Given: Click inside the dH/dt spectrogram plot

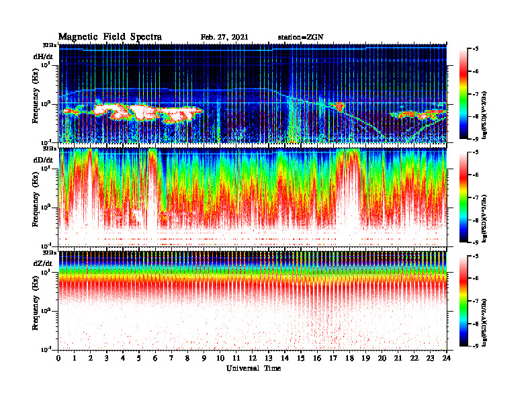Looking at the screenshot, I should click(x=253, y=93).
